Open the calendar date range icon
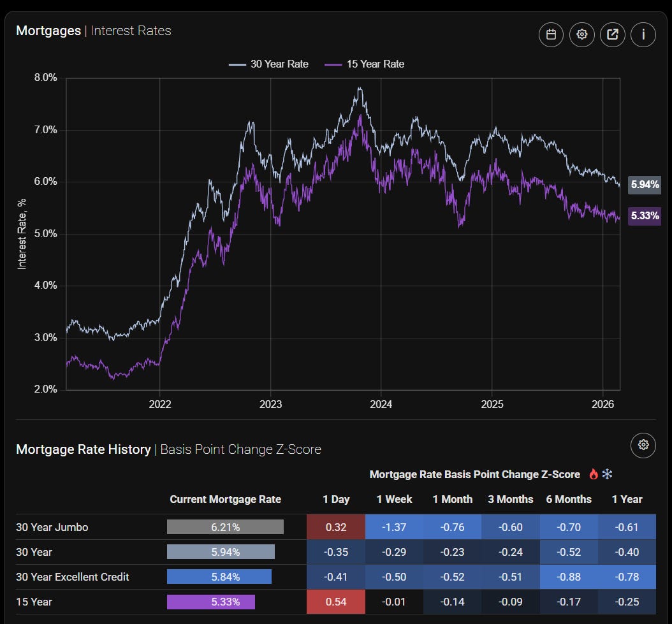The height and width of the screenshot is (624, 672). pos(551,34)
